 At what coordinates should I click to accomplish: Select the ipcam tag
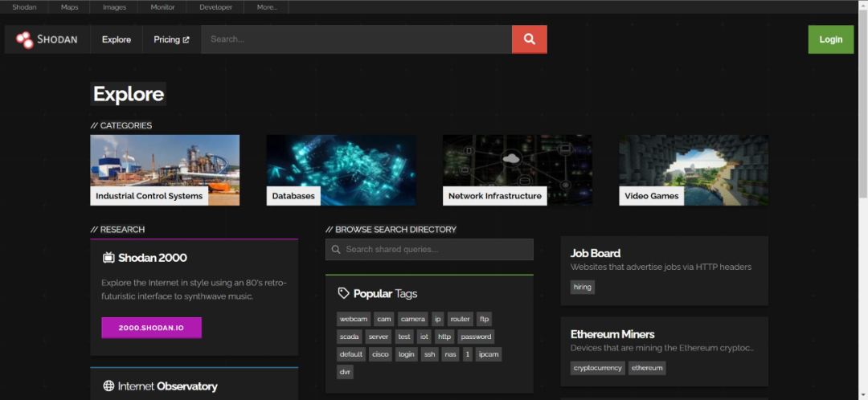coord(489,354)
